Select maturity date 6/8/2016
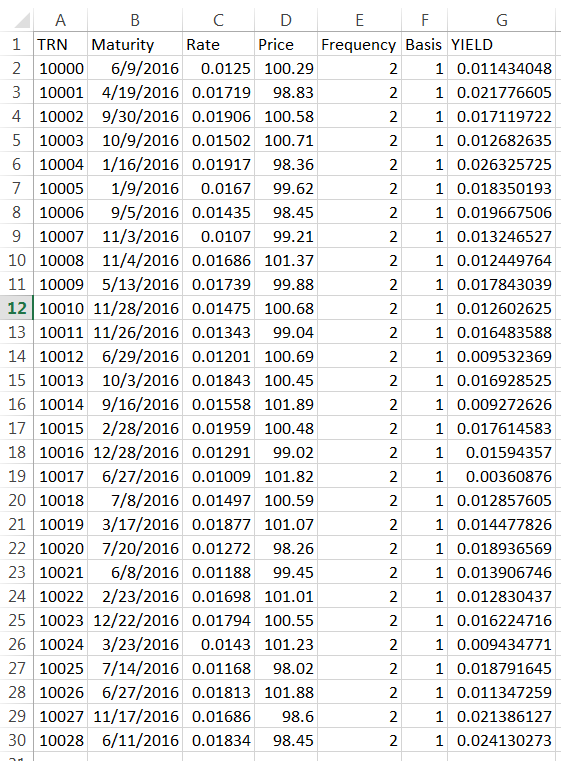This screenshot has height=761, width=561. click(x=135, y=572)
